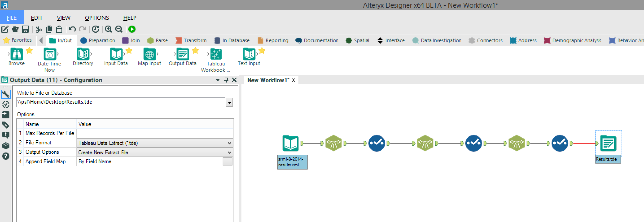Open the Configuration panel options dropdown arrow
The width and height of the screenshot is (644, 222).
tap(217, 80)
